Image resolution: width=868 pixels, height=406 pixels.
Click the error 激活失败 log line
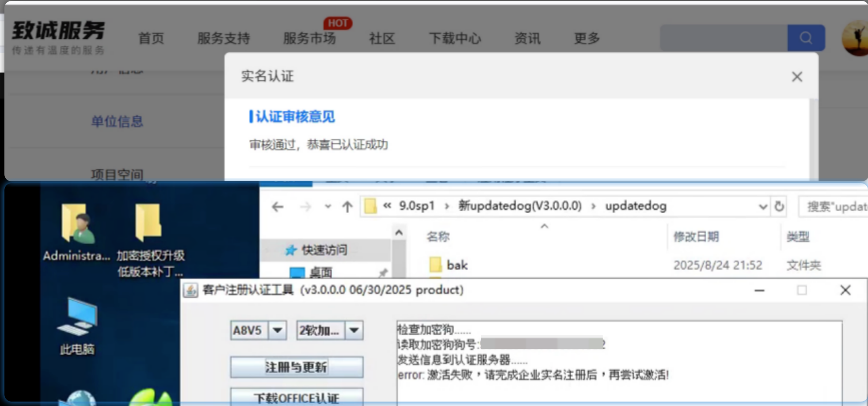533,375
